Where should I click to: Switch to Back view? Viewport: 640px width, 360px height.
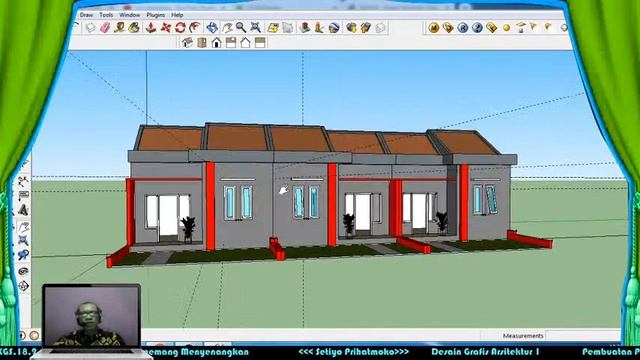click(245, 42)
